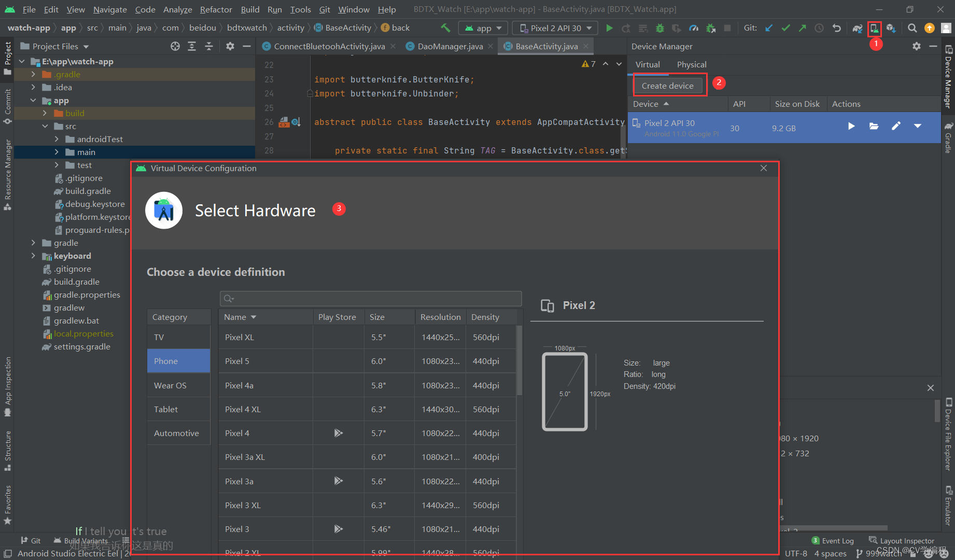
Task: Open SDK Manager toolbar icon
Action: click(891, 28)
